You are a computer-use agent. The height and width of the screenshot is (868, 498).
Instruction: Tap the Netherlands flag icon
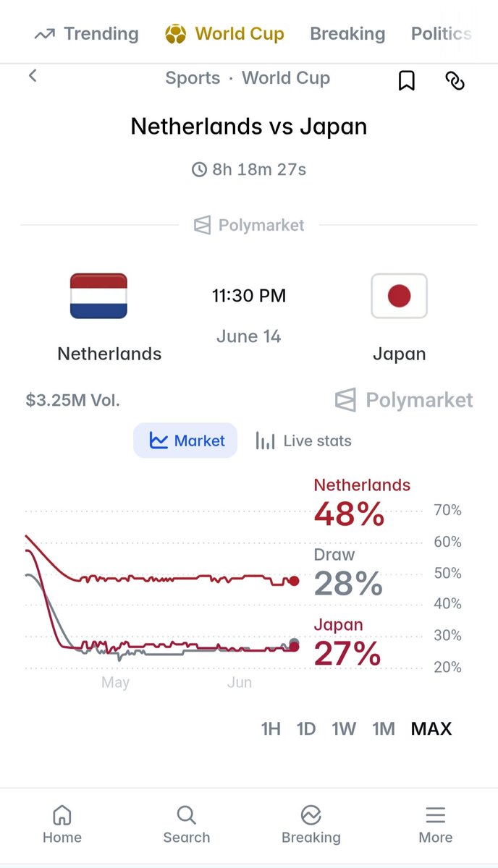point(98,296)
